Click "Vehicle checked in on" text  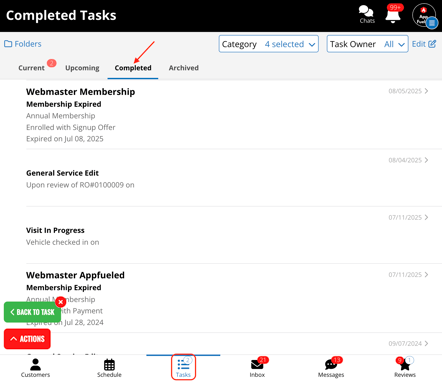tap(63, 242)
